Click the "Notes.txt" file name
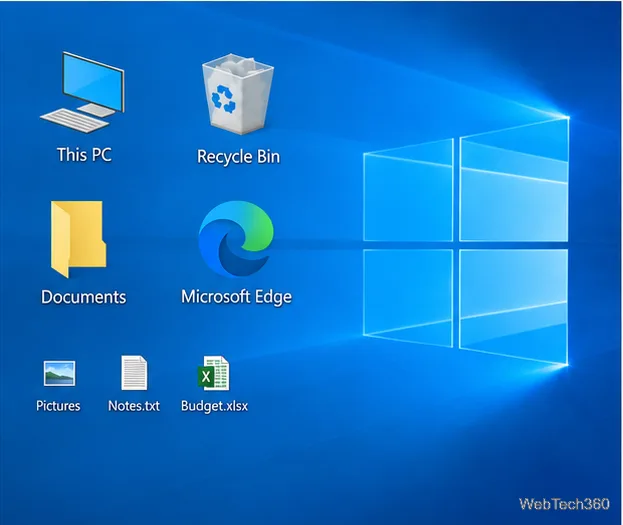The image size is (623, 525). (134, 406)
